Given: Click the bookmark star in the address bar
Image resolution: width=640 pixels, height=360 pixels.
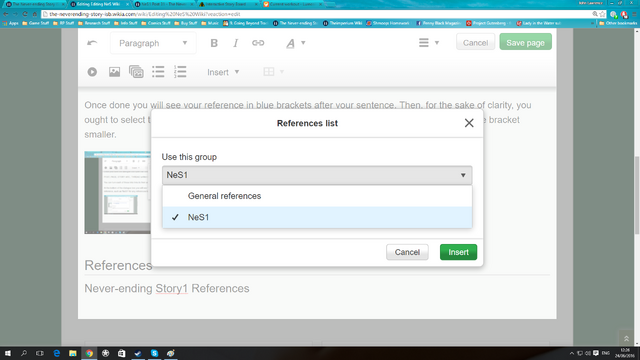Looking at the screenshot, I should pos(602,14).
